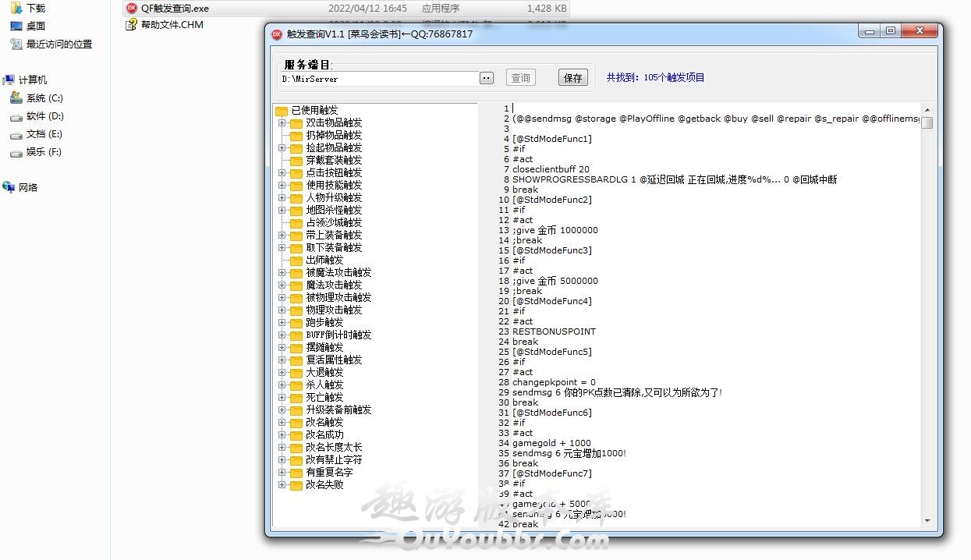The height and width of the screenshot is (560, 971).
Task: Click the script pane's scroll down arrow
Action: 927,521
